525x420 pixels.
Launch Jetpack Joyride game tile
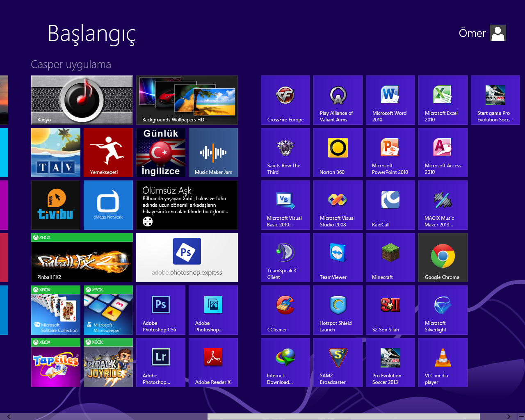click(x=108, y=363)
